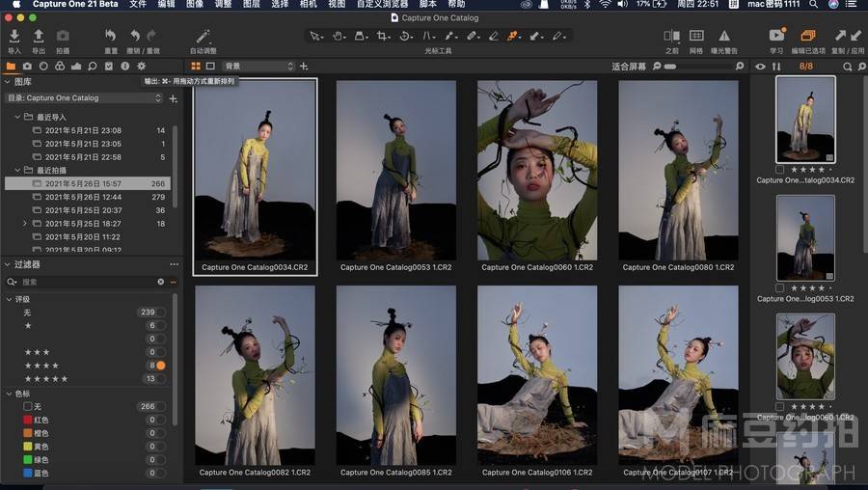This screenshot has height=490, width=868.
Task: Select the eraser mask tool
Action: pos(493,36)
